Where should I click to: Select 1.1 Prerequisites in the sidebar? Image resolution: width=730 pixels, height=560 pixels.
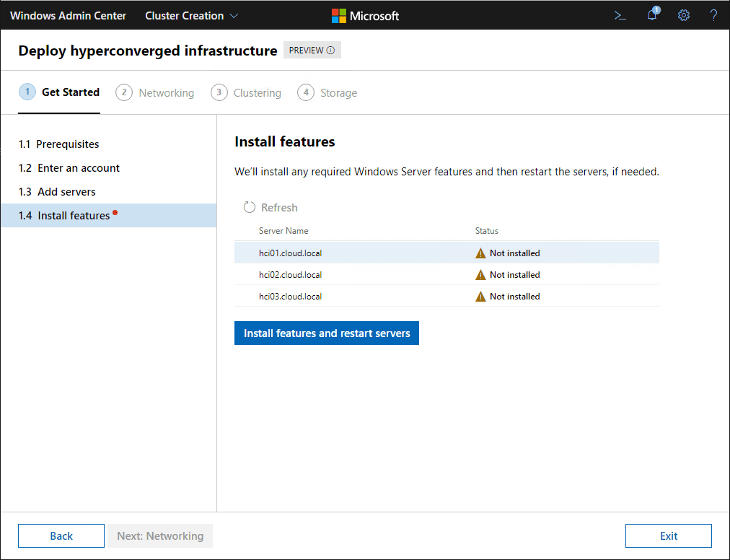[59, 144]
